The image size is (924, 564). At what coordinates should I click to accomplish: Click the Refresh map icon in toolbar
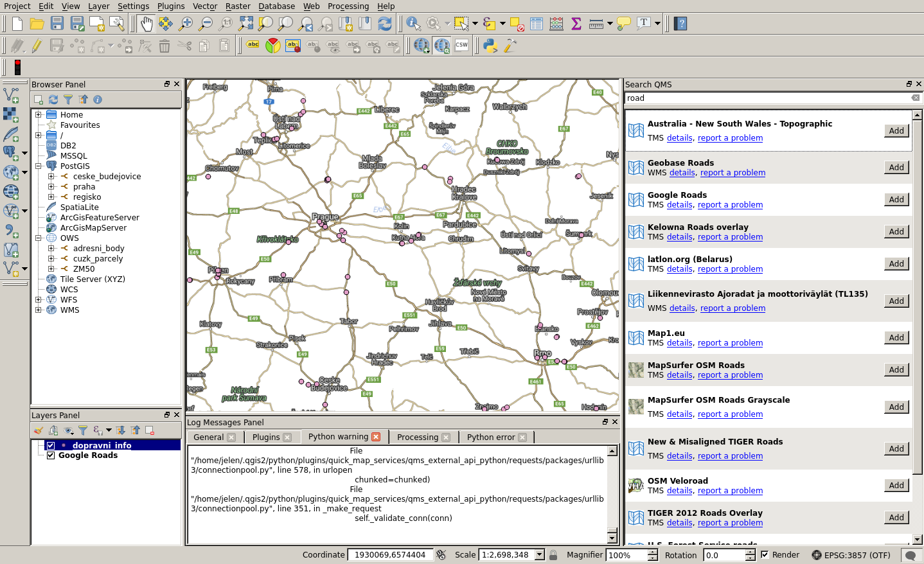(x=385, y=24)
